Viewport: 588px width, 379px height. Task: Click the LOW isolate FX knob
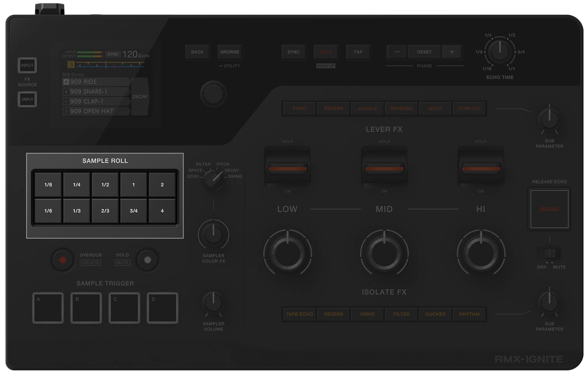point(287,253)
